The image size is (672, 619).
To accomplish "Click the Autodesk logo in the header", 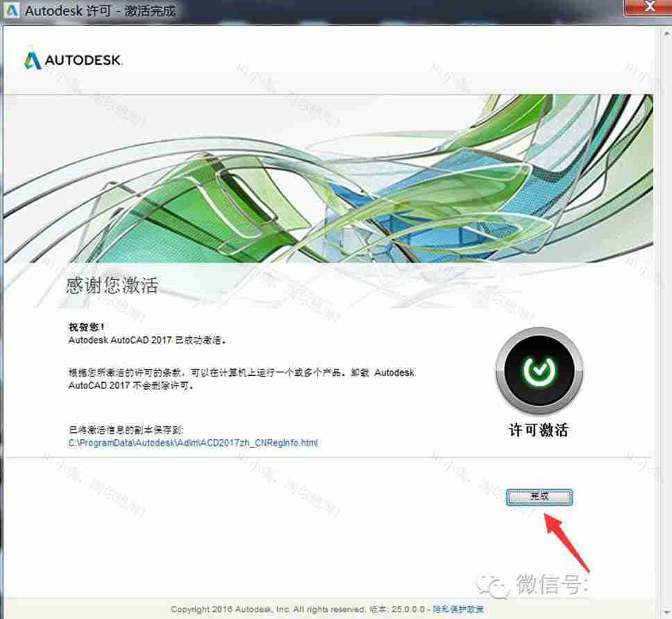I will (73, 60).
